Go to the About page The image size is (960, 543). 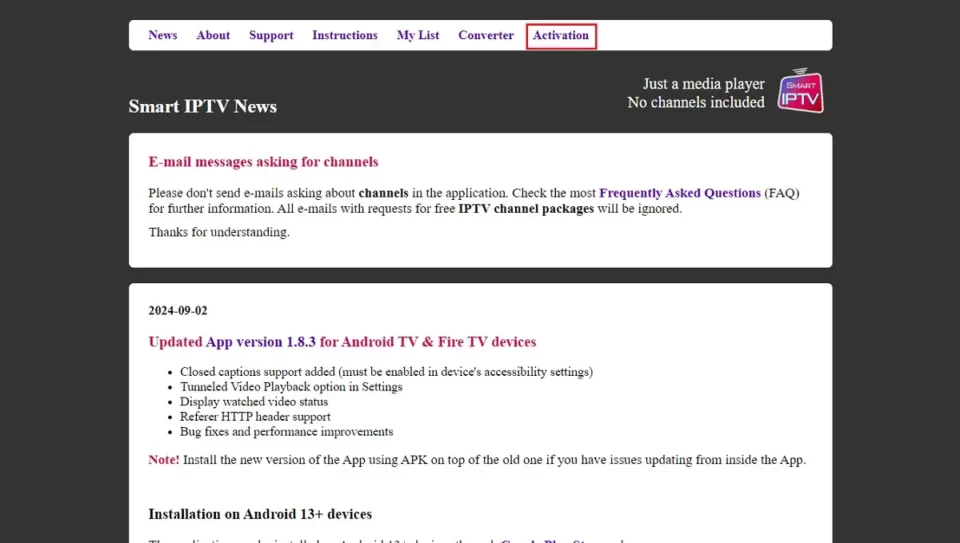[213, 36]
